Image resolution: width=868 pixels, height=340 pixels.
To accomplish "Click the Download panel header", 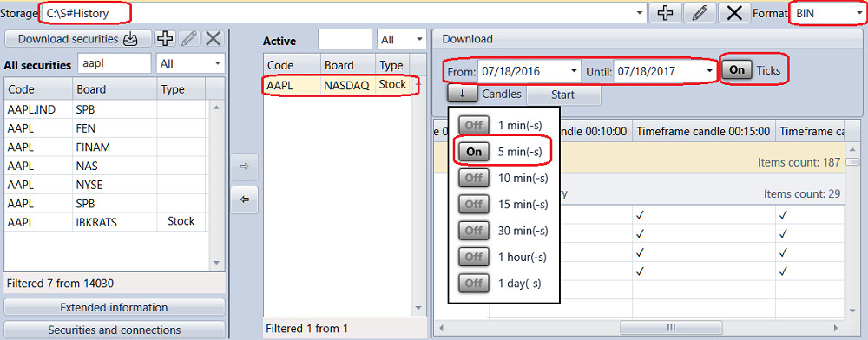I will [x=648, y=39].
